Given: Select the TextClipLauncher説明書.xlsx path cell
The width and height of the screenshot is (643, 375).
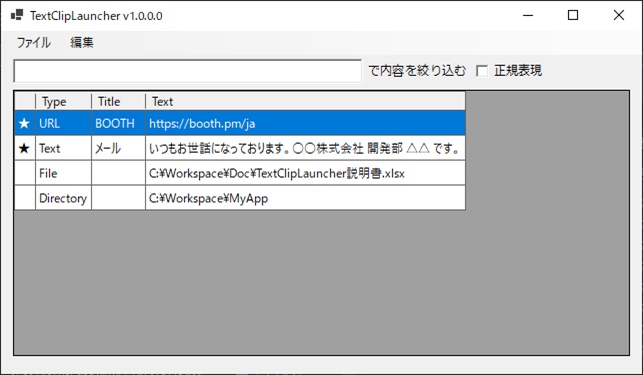Looking at the screenshot, I should 306,173.
